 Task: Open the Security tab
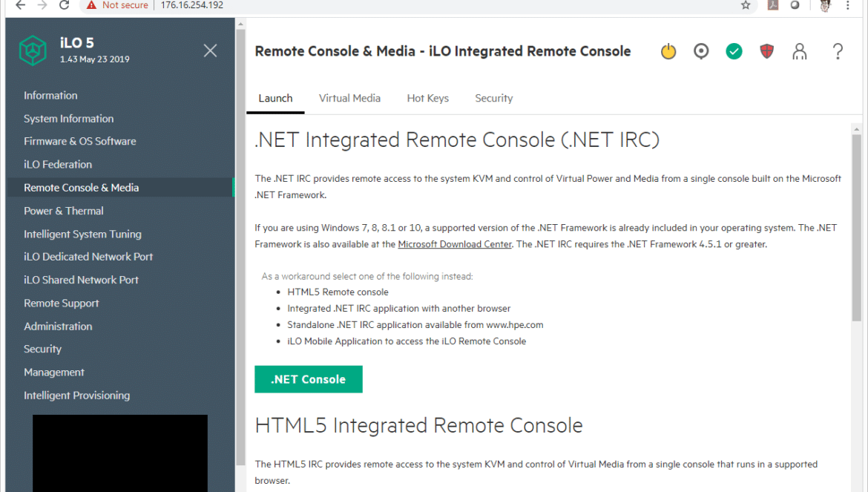(494, 99)
